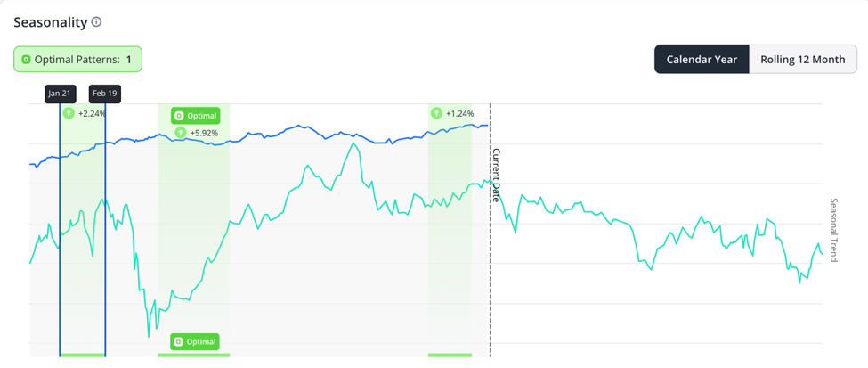Click the Jan 21 date marker label

61,94
